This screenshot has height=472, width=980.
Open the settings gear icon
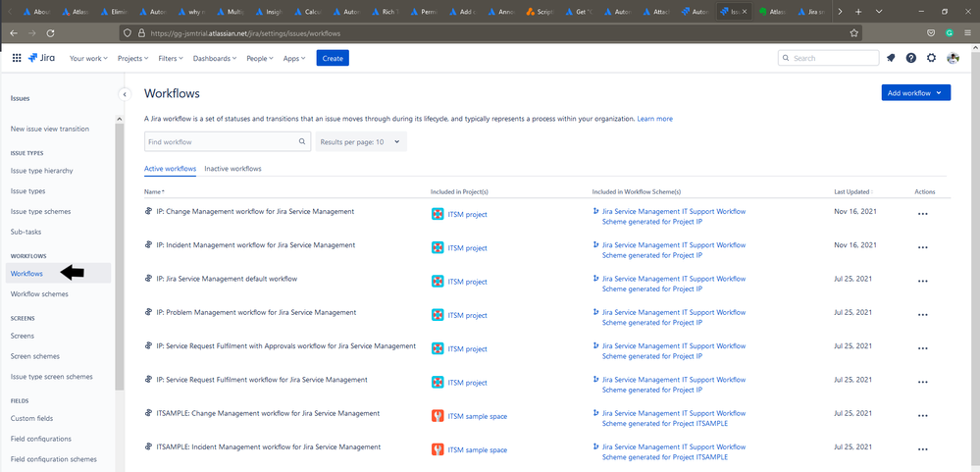(x=932, y=58)
